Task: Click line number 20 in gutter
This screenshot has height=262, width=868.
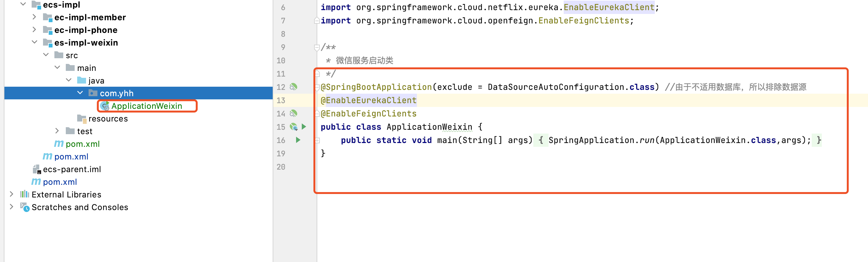Action: [x=281, y=167]
